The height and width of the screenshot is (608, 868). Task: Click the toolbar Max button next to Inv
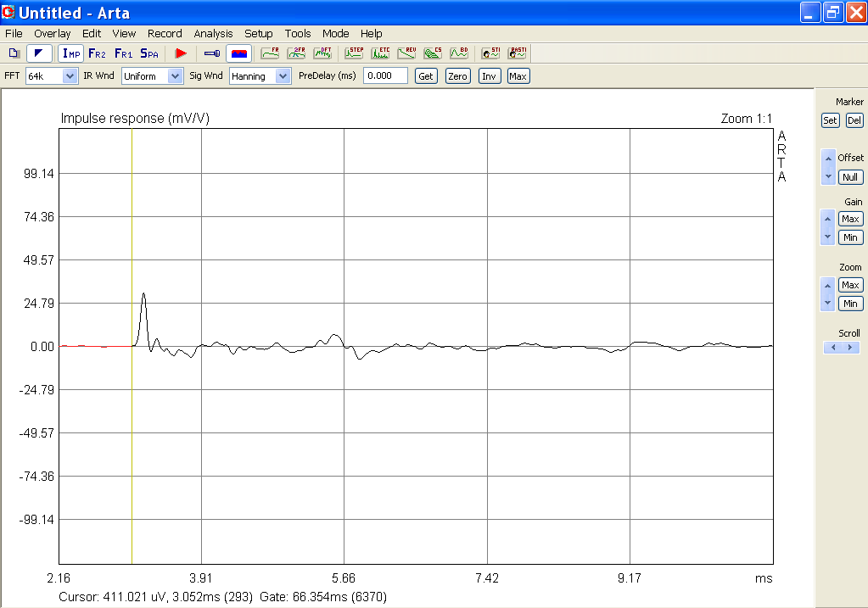pyautogui.click(x=518, y=75)
